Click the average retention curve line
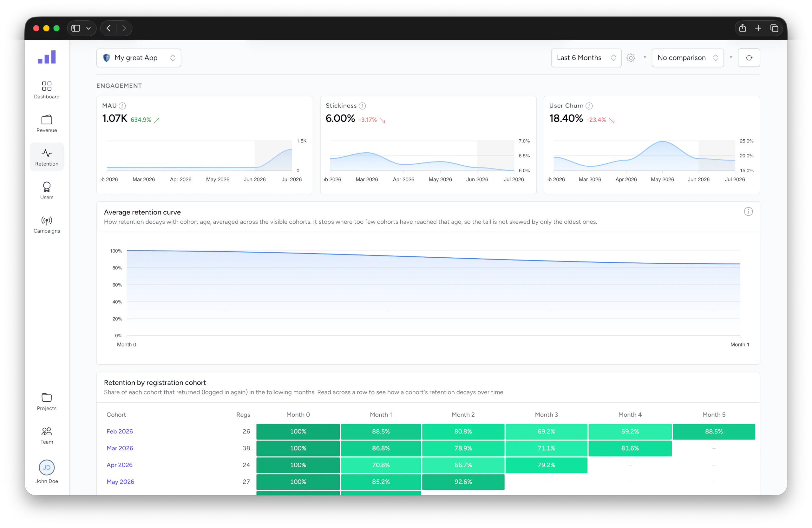 (433, 257)
